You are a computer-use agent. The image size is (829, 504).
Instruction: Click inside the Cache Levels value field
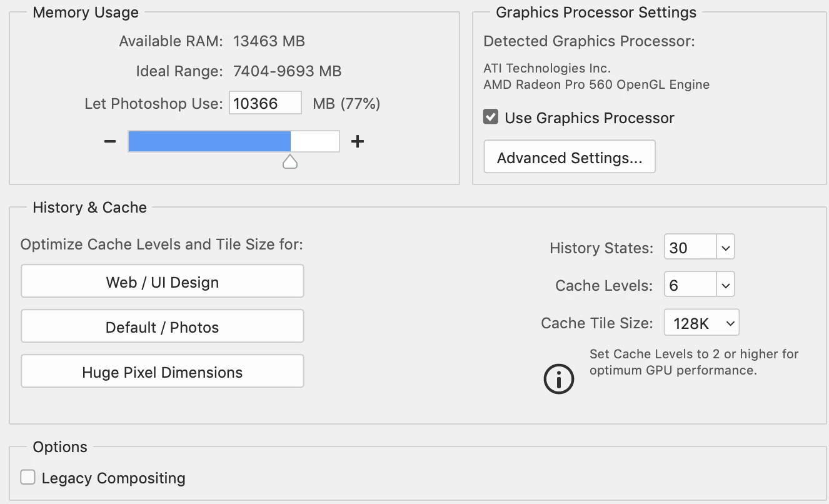[690, 286]
